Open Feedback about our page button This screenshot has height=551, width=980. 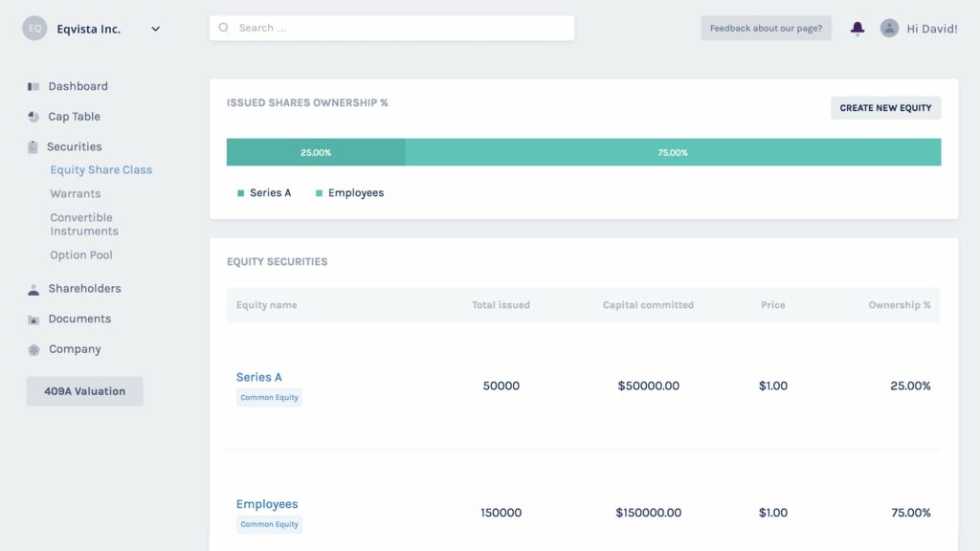pyautogui.click(x=766, y=28)
